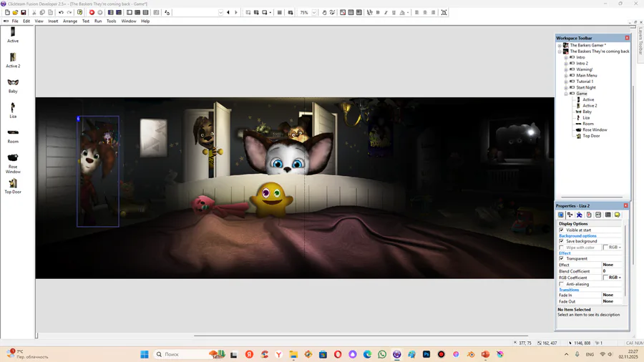Click the Fade In value field

click(611, 295)
